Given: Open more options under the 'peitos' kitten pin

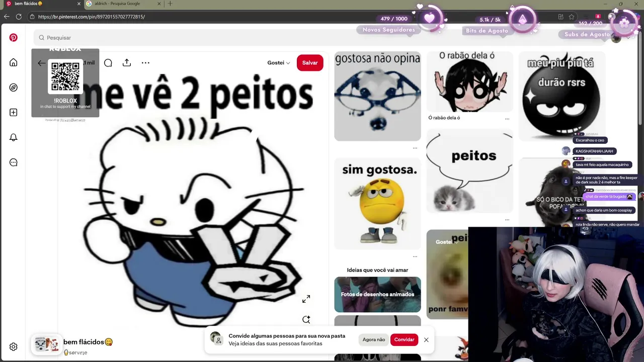Looking at the screenshot, I should pyautogui.click(x=507, y=219).
